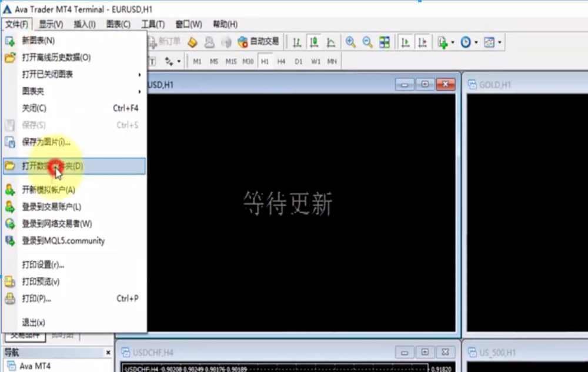The width and height of the screenshot is (588, 372).
Task: Switch to bar chart display
Action: pos(297,42)
